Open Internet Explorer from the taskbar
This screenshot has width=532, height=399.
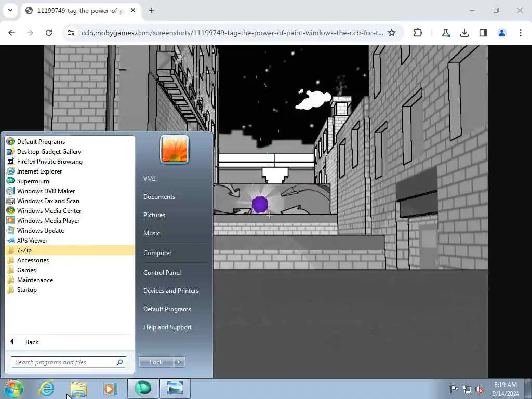[x=46, y=389]
